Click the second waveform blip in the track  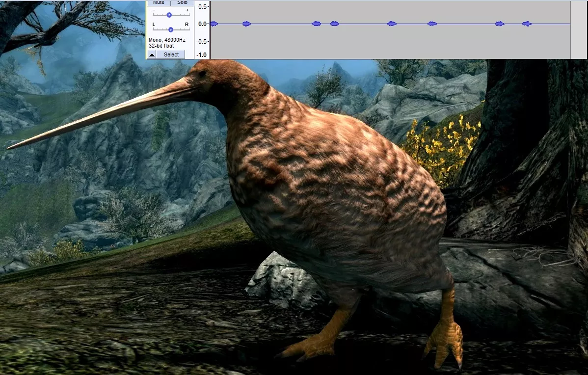point(246,24)
